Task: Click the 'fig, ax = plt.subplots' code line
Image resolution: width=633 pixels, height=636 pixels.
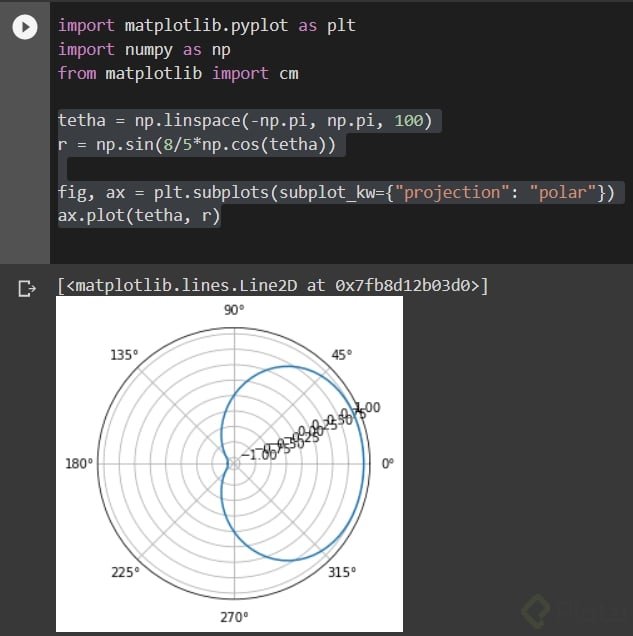Action: pos(336,192)
